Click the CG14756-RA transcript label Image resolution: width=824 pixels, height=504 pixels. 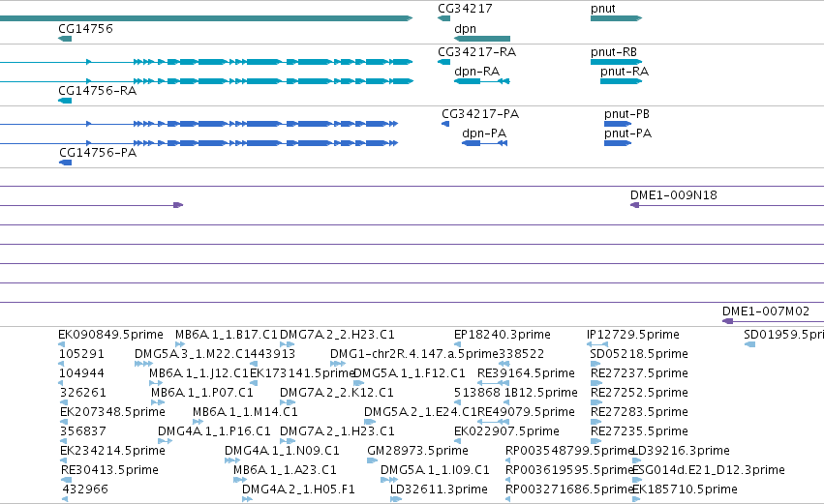click(x=97, y=91)
